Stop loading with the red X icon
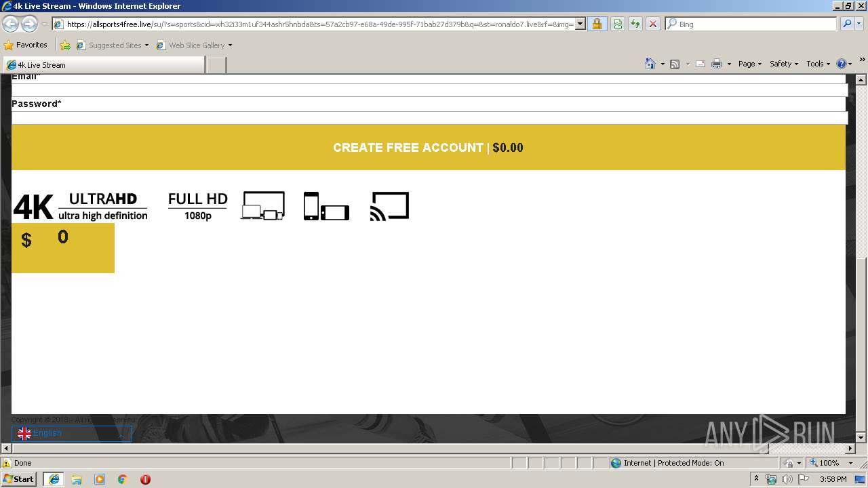The image size is (868, 488). (653, 24)
